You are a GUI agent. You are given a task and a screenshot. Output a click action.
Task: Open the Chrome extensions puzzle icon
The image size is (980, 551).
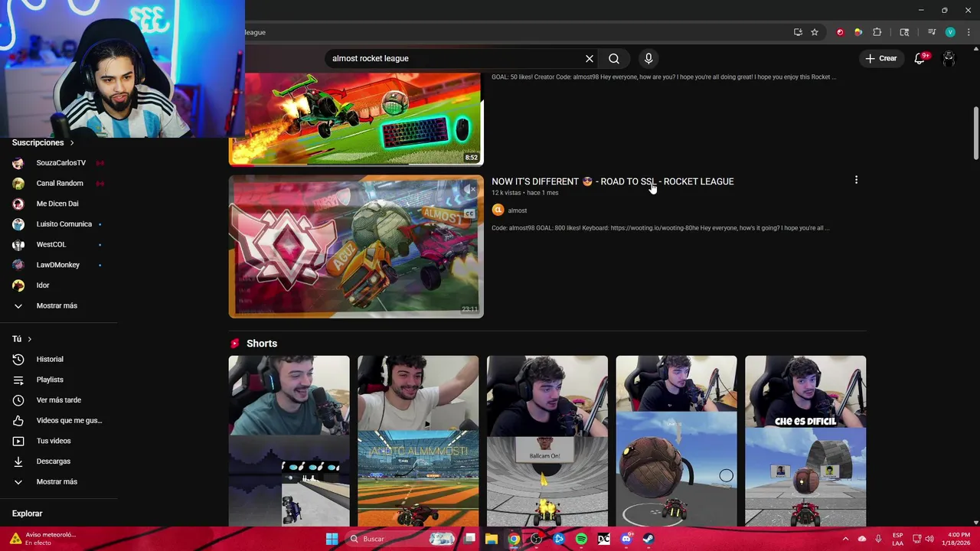tap(877, 32)
